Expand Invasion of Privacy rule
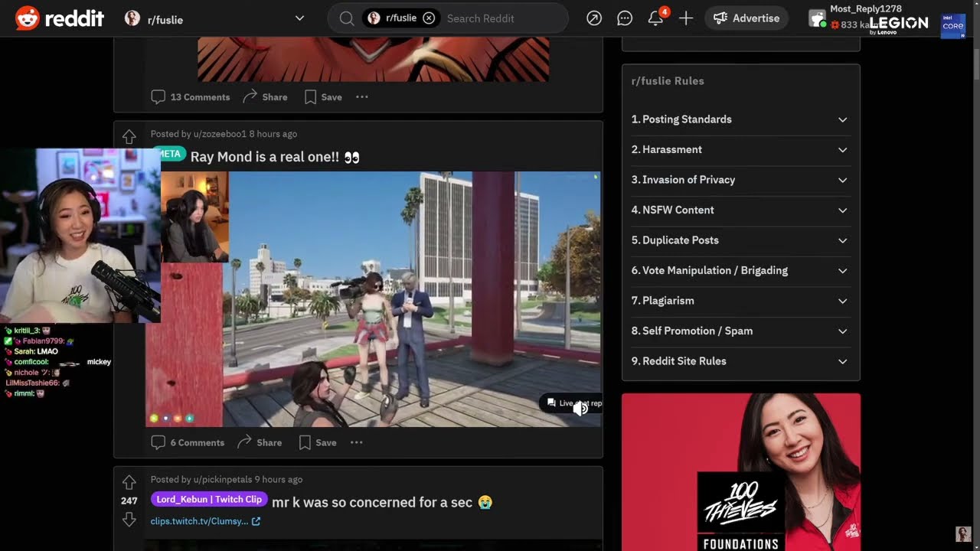 point(740,180)
